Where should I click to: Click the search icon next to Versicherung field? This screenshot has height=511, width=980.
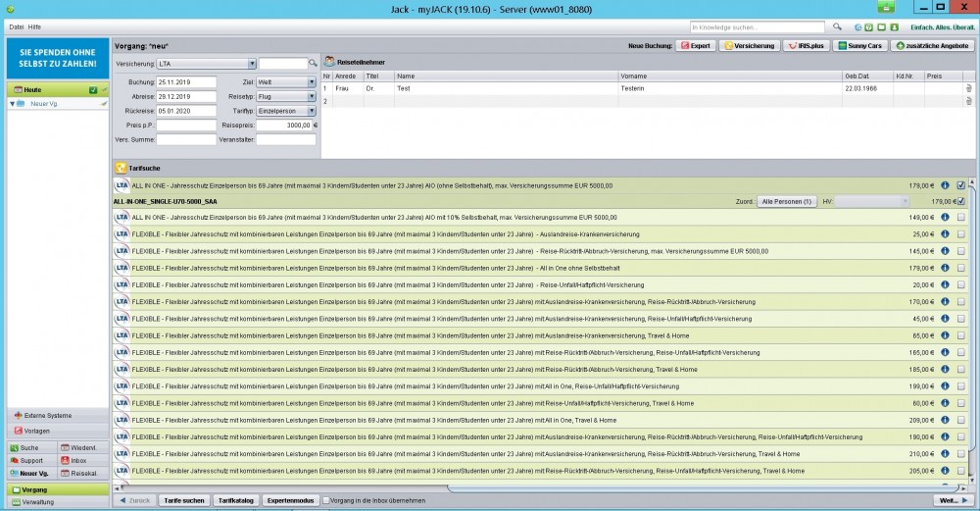pos(314,64)
